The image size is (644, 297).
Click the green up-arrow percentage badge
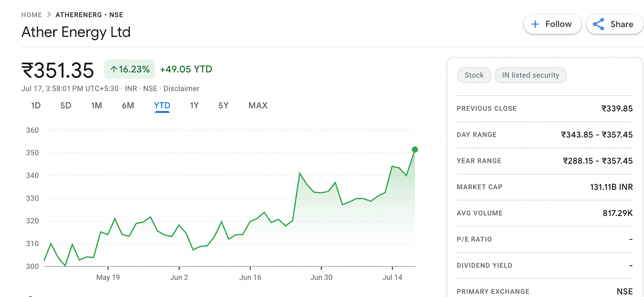(130, 69)
